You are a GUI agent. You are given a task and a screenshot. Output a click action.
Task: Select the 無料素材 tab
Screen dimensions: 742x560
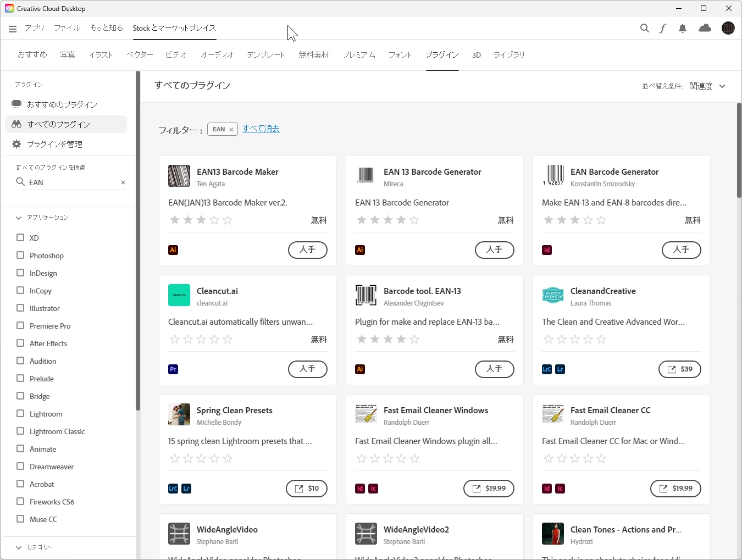point(314,55)
